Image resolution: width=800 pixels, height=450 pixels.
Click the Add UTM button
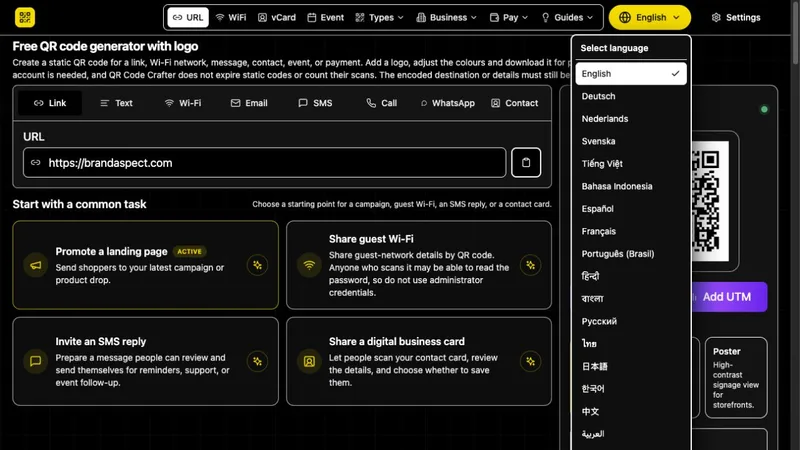pyautogui.click(x=729, y=297)
